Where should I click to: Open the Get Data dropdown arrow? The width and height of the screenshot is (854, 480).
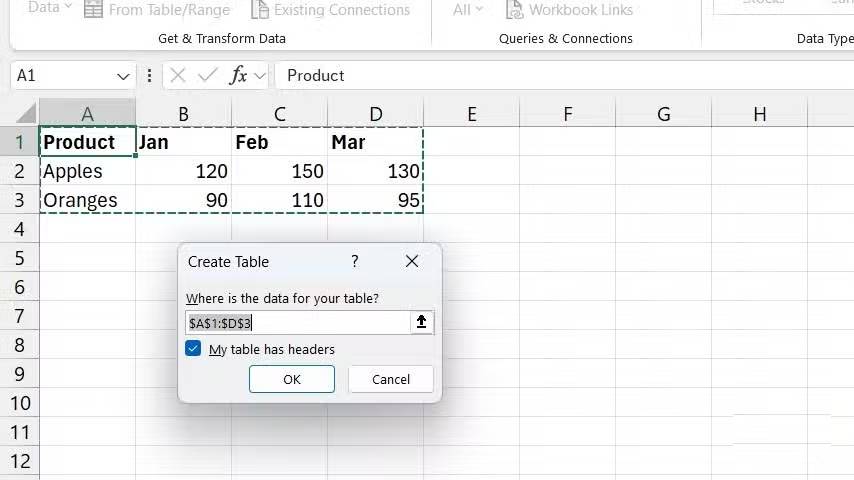[67, 8]
